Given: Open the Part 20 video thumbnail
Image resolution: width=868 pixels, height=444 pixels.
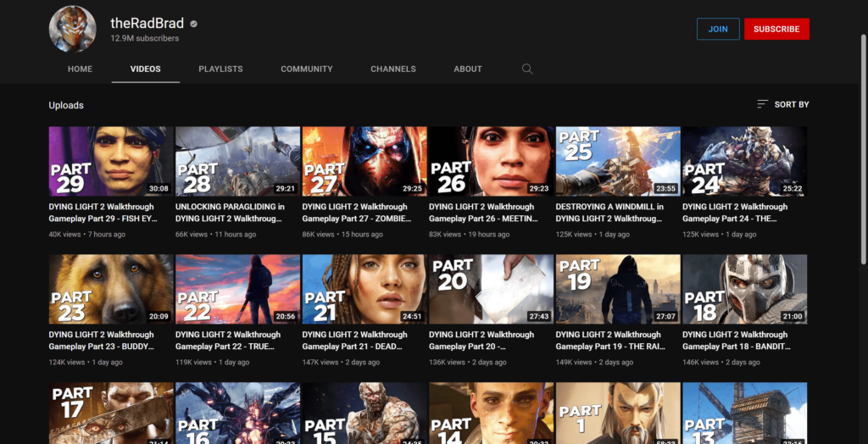Looking at the screenshot, I should (x=492, y=289).
